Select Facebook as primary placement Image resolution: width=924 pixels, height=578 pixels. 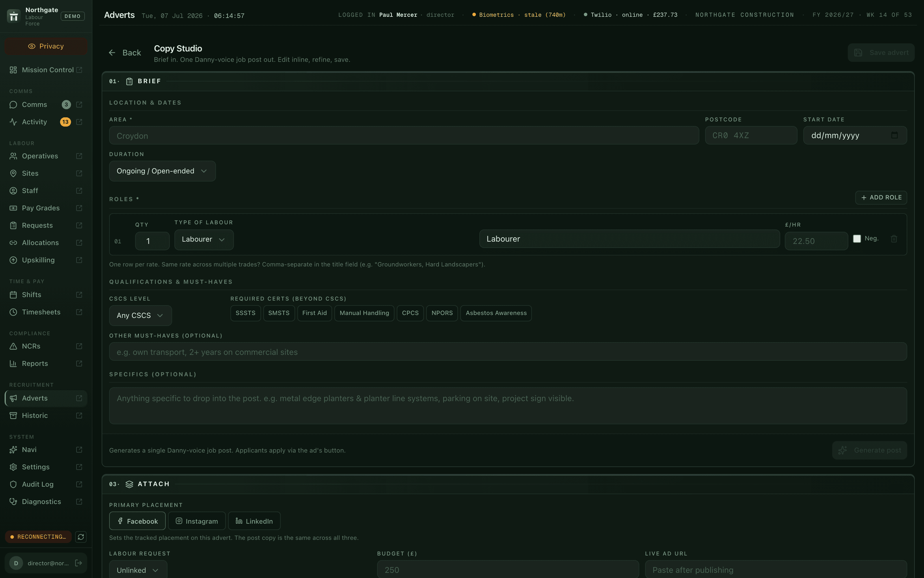(x=137, y=521)
